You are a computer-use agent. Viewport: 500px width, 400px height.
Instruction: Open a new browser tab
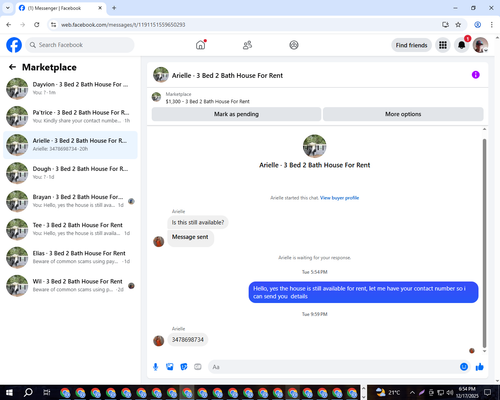point(114,8)
